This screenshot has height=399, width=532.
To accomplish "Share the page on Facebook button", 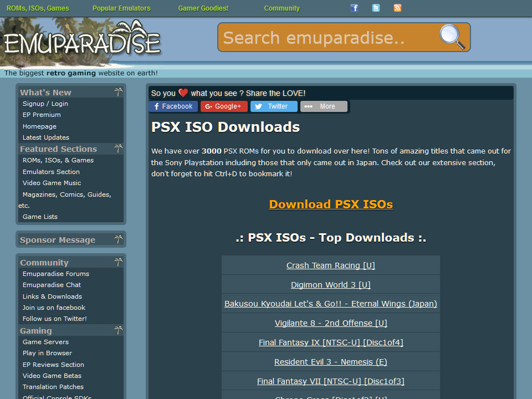I will 173,106.
